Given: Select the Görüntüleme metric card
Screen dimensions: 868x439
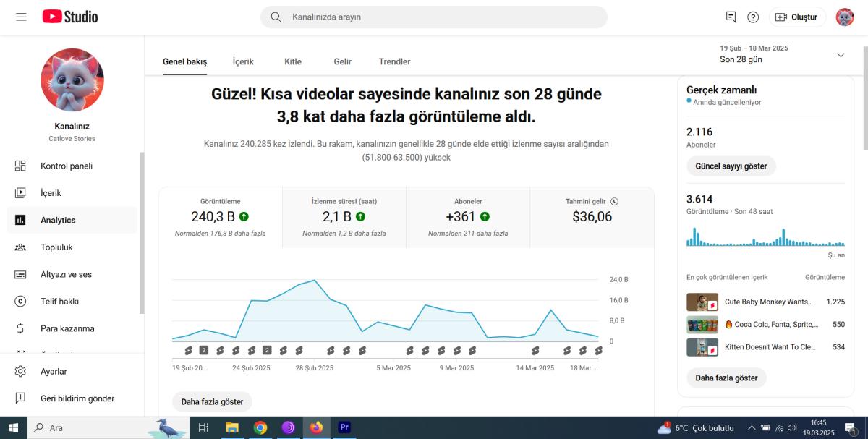Looking at the screenshot, I should pos(220,217).
